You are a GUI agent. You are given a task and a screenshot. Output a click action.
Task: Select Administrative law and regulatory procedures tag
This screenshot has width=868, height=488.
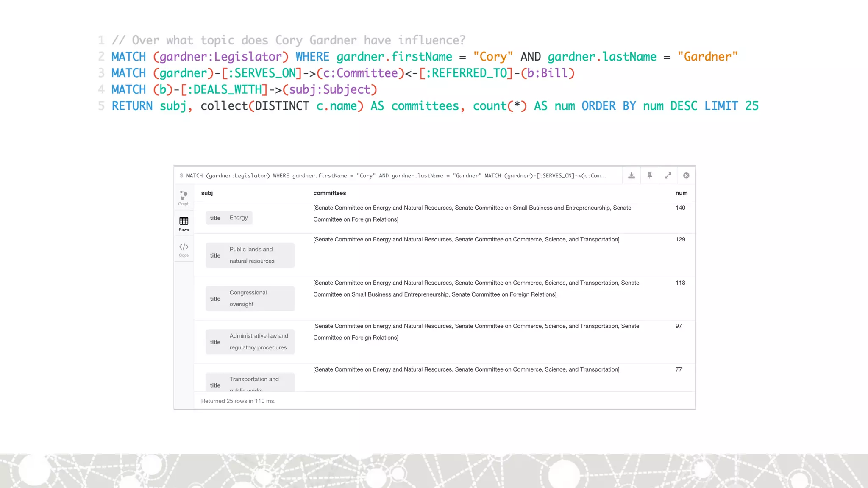pos(250,341)
